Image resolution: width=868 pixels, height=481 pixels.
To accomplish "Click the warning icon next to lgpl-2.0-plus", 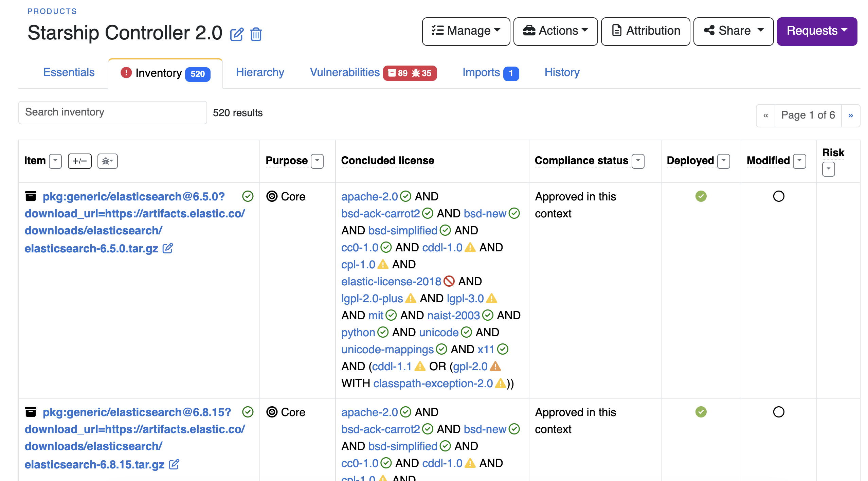I will click(x=411, y=298).
